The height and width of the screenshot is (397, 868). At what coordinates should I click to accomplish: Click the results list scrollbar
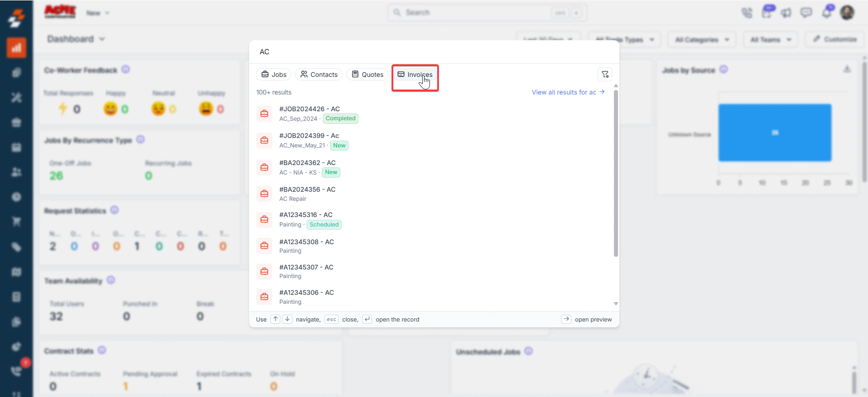click(x=616, y=173)
